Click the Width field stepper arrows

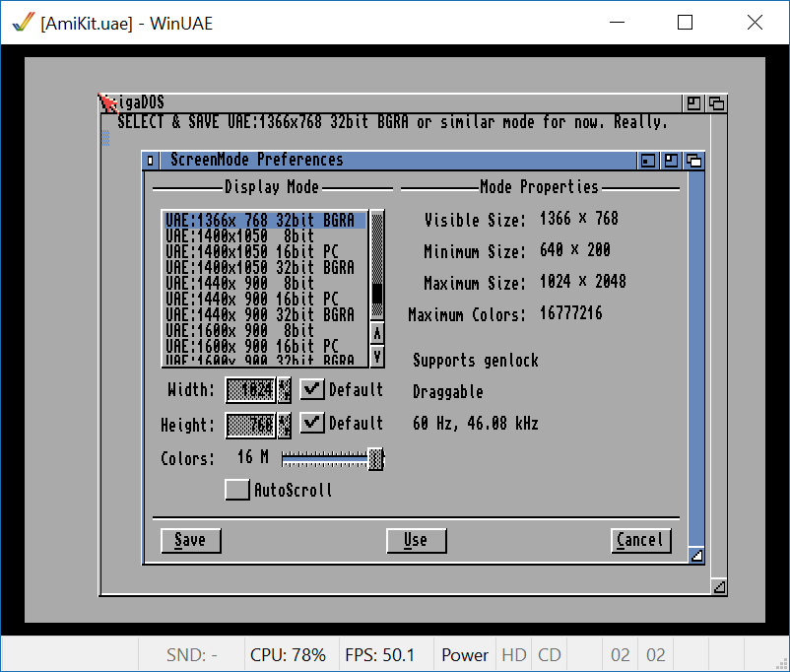pyautogui.click(x=284, y=389)
